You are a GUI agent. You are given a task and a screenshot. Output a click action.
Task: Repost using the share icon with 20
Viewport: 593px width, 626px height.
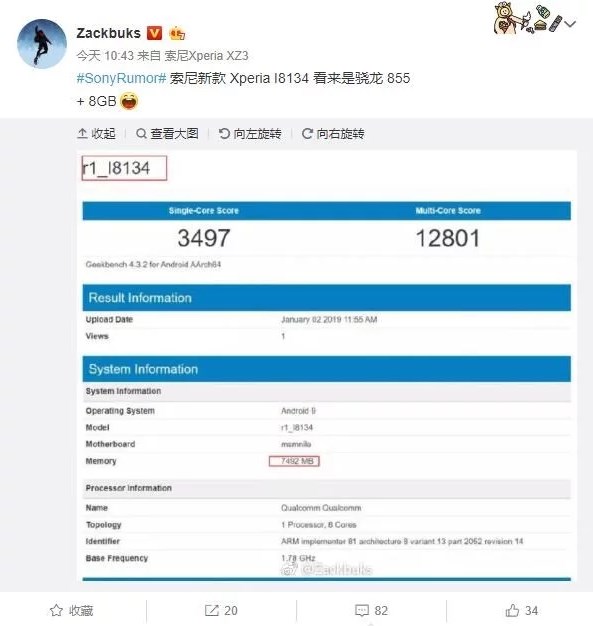[x=221, y=610]
